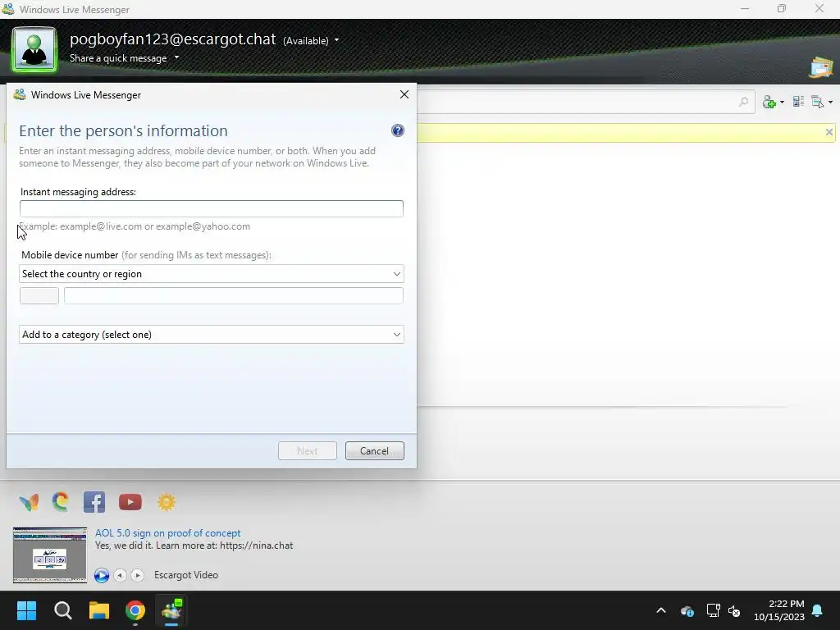The image size is (840, 630).
Task: Open Google Chrome from taskbar
Action: click(135, 610)
